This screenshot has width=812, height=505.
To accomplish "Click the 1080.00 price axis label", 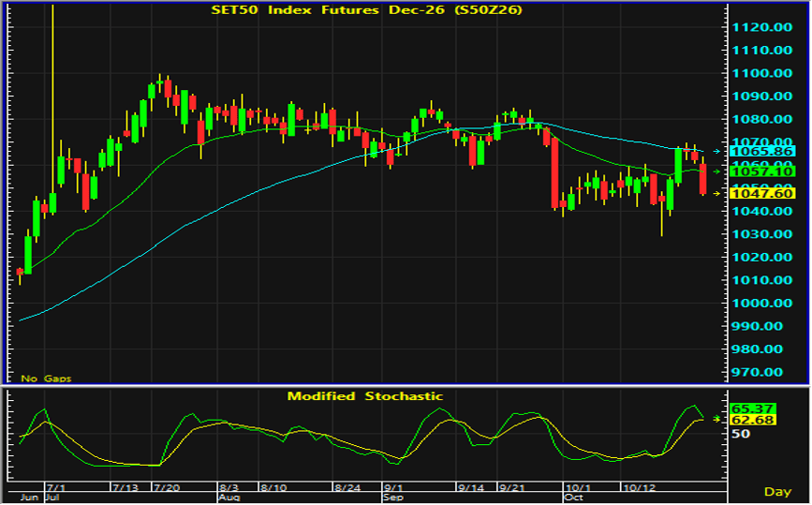I will [x=761, y=119].
